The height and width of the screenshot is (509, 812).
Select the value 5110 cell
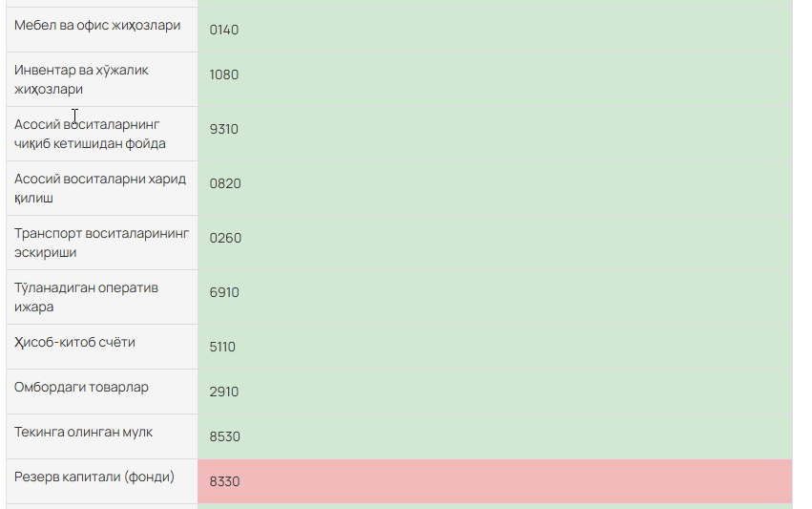(495, 347)
